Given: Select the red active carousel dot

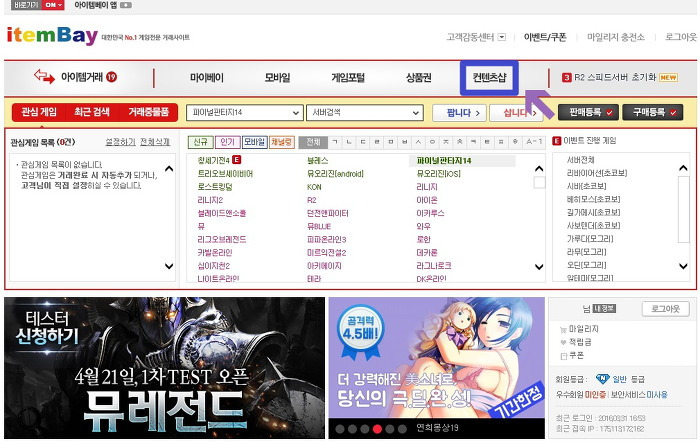Looking at the screenshot, I should 377,429.
